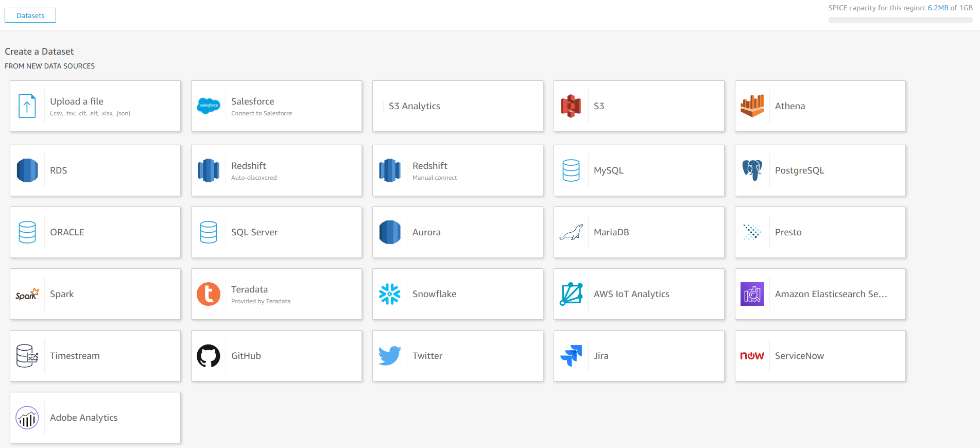Click the Adobe Analytics chart icon
980x448 pixels.
click(27, 418)
